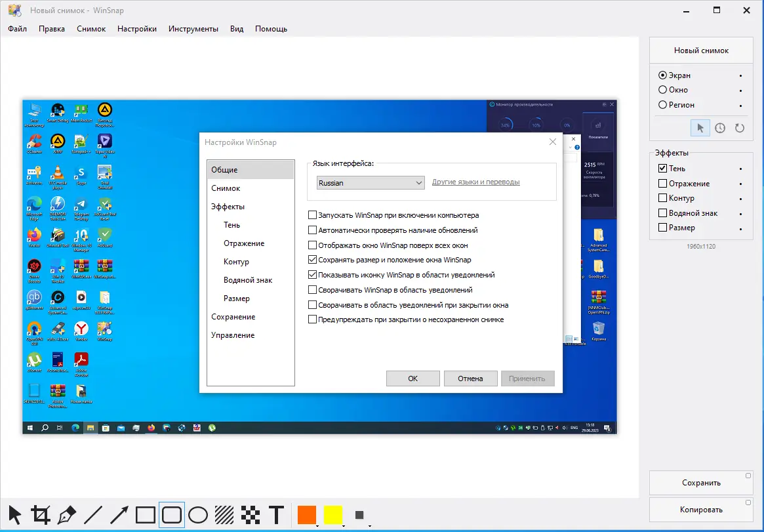
Task: Click OK in the settings dialog
Action: click(412, 379)
